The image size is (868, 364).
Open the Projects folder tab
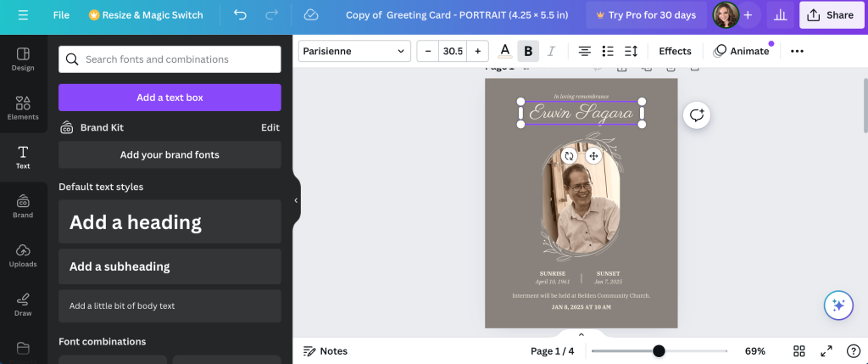[x=23, y=350]
